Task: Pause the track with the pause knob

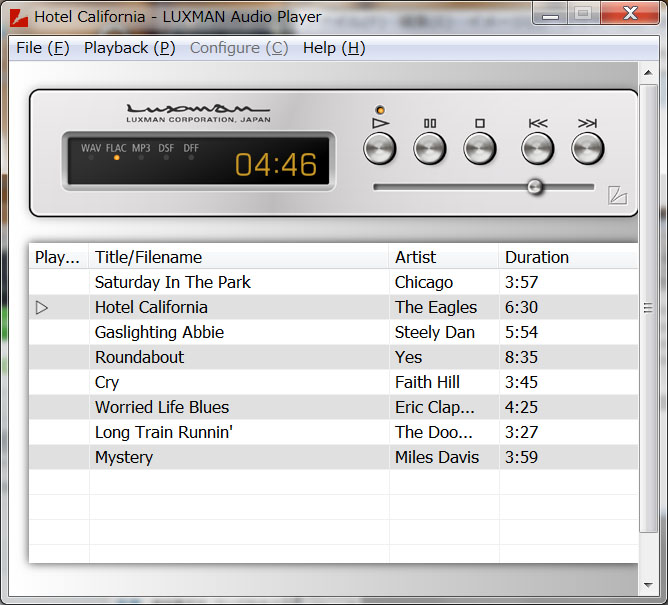Action: [x=430, y=148]
